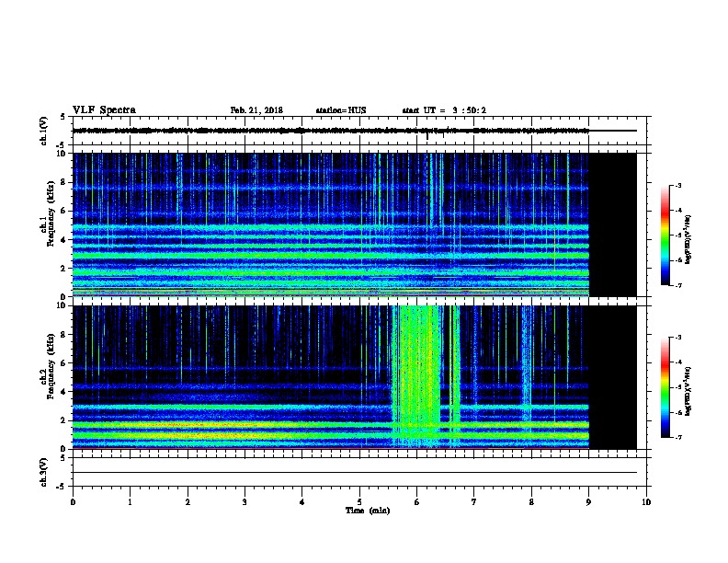Click time axis tick label "1"

coord(130,501)
